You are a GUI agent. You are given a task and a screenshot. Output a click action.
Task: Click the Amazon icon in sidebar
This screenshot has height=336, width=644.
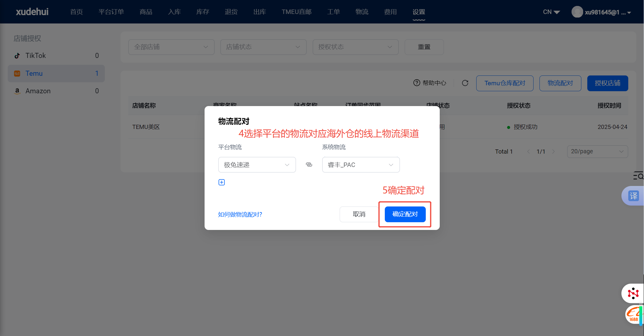point(17,91)
